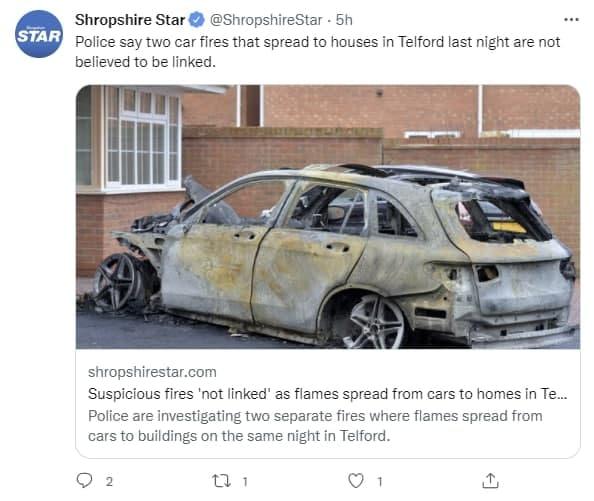Viewport: 594px width, 501px height.
Task: Click the shropshirestar.com domain text
Action: click(x=152, y=372)
